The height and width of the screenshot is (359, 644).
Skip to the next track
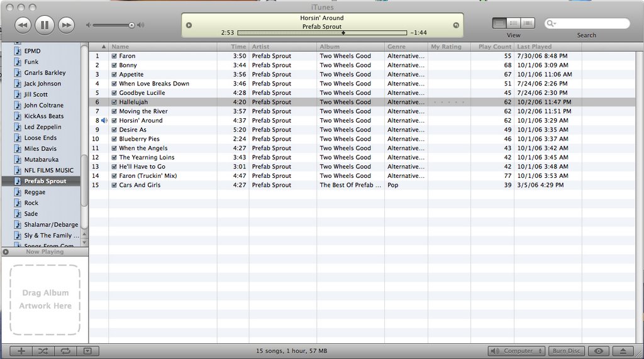pyautogui.click(x=66, y=25)
